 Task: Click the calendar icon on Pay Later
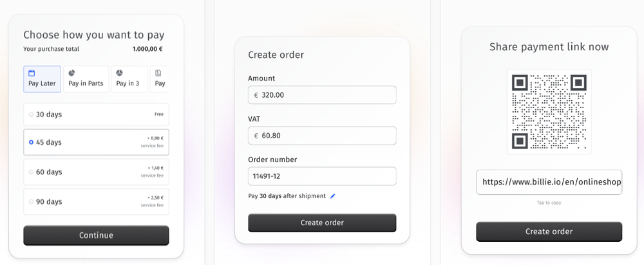click(32, 73)
